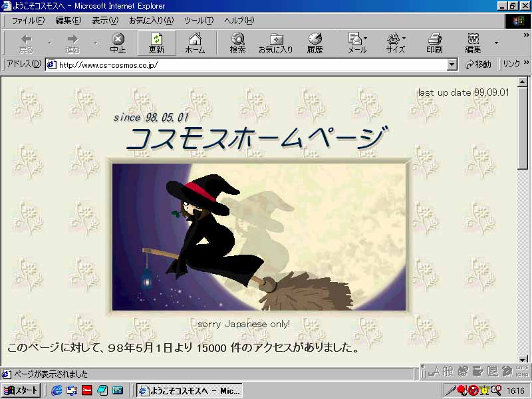Click the 'sorry Japanese only!' text
Viewport: 532px width, 399px height.
tap(243, 324)
